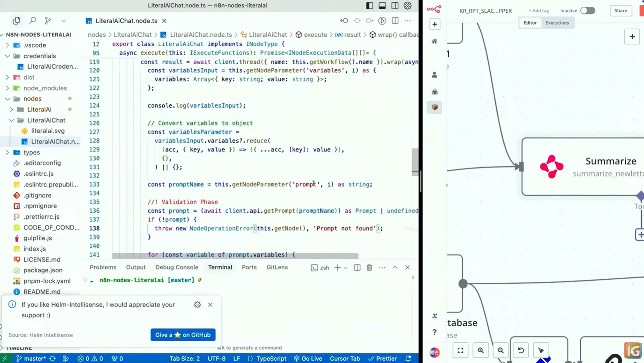The image size is (644, 363).
Task: Click the n8n zoom in icon
Action: (481, 350)
